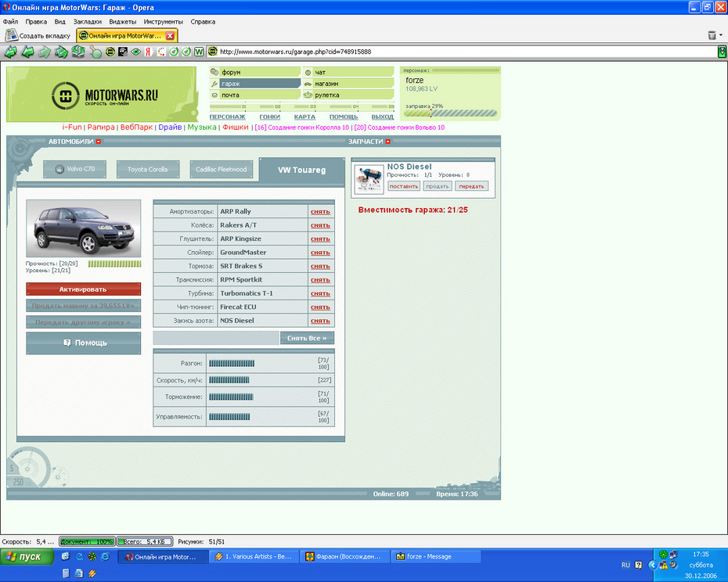Click the wand tool toolbar icon
Image resolution: width=728 pixels, height=582 pixels.
click(96, 52)
